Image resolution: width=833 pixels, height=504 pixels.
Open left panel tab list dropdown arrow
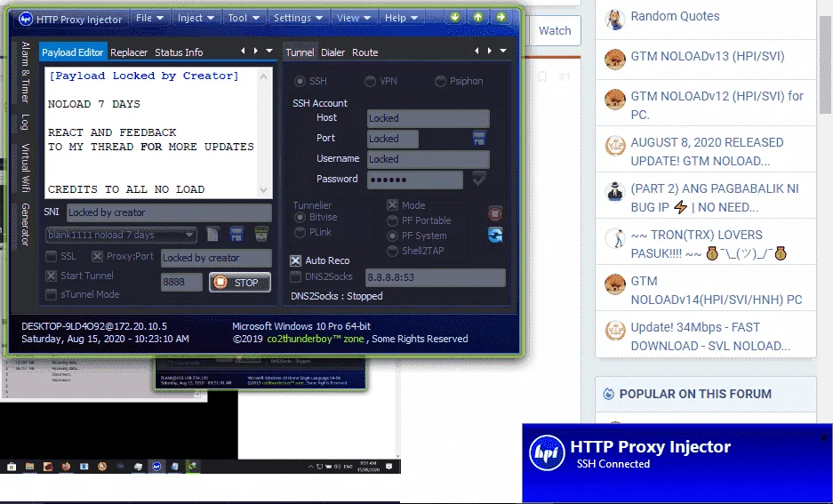(269, 51)
